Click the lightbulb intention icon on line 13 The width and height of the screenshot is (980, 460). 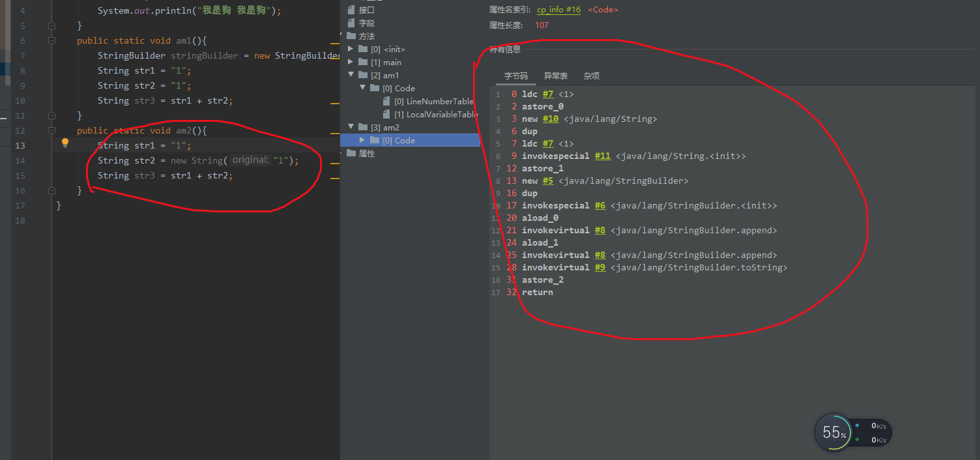point(65,143)
